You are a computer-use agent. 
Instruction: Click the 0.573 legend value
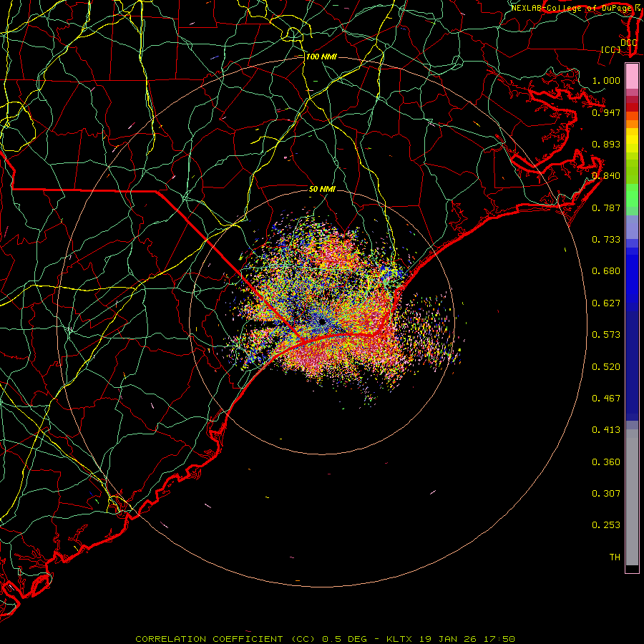(x=606, y=335)
